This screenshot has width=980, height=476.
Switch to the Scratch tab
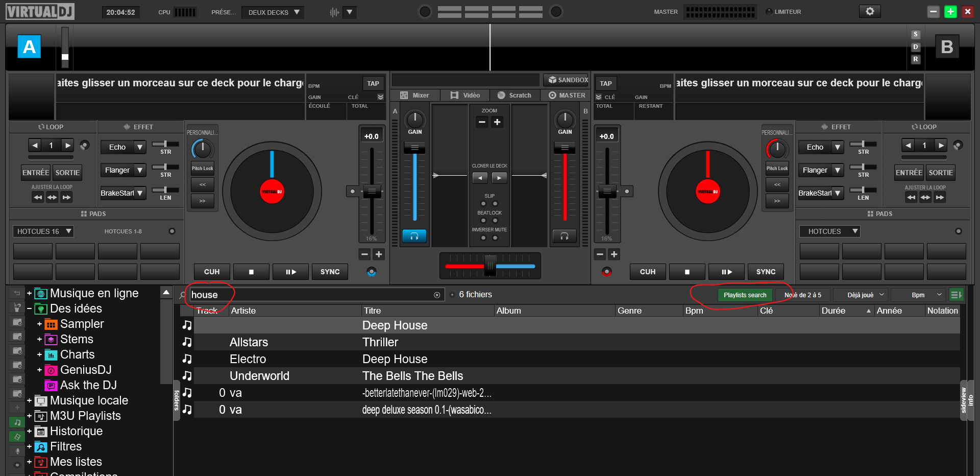pyautogui.click(x=514, y=96)
